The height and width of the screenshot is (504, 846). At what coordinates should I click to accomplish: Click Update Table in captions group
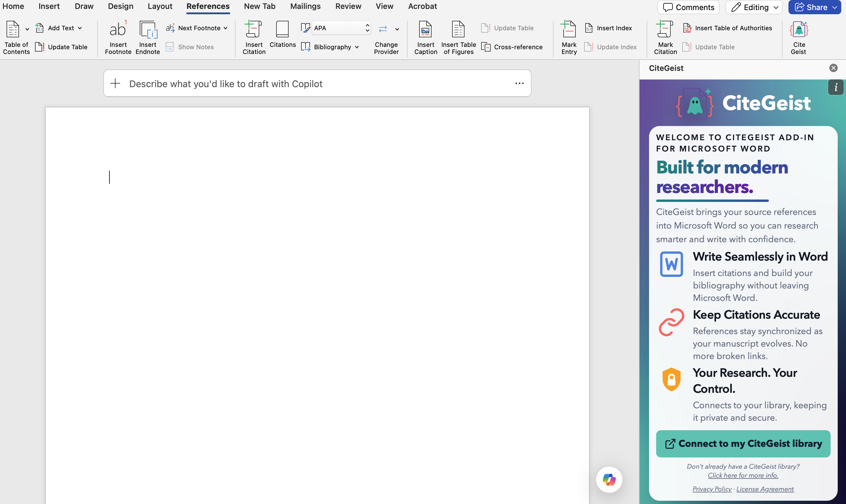pyautogui.click(x=508, y=28)
